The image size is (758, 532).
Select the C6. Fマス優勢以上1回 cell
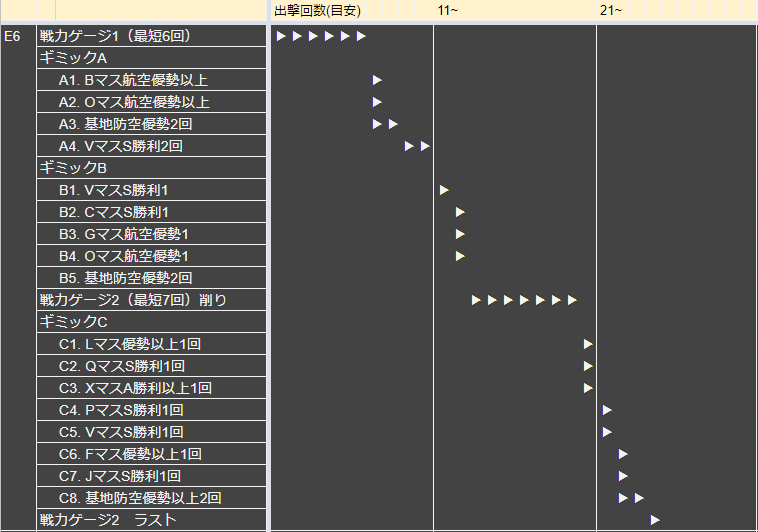pyautogui.click(x=151, y=454)
